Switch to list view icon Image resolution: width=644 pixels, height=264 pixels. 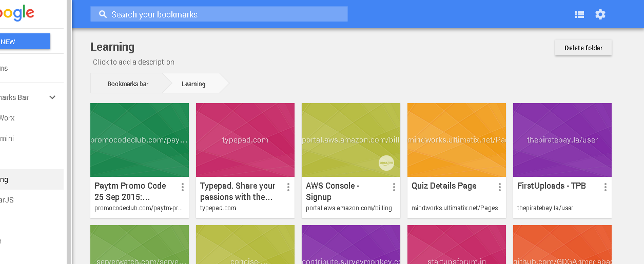(579, 14)
